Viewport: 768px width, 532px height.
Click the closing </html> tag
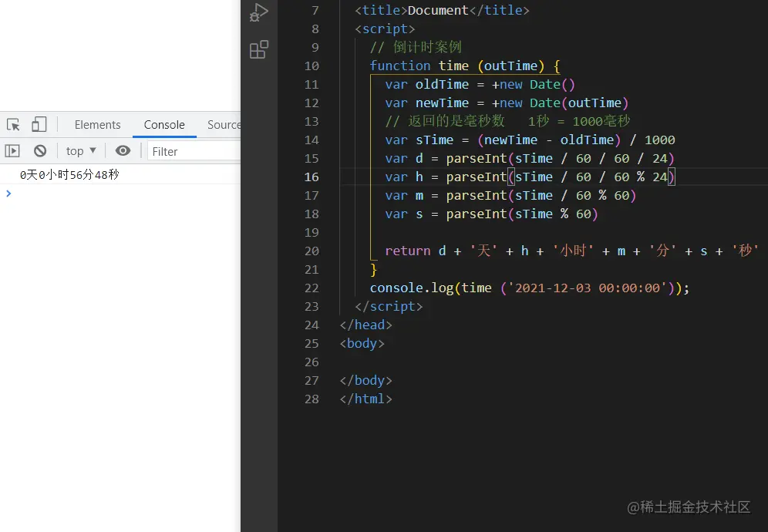pos(365,399)
